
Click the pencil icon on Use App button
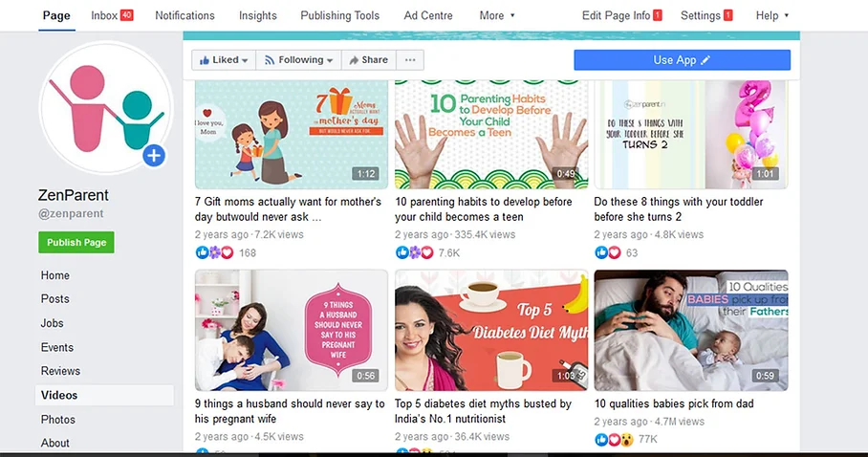(x=705, y=60)
